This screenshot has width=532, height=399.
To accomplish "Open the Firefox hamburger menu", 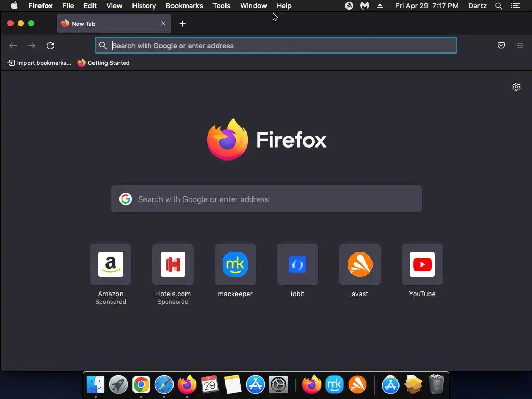I will 520,45.
